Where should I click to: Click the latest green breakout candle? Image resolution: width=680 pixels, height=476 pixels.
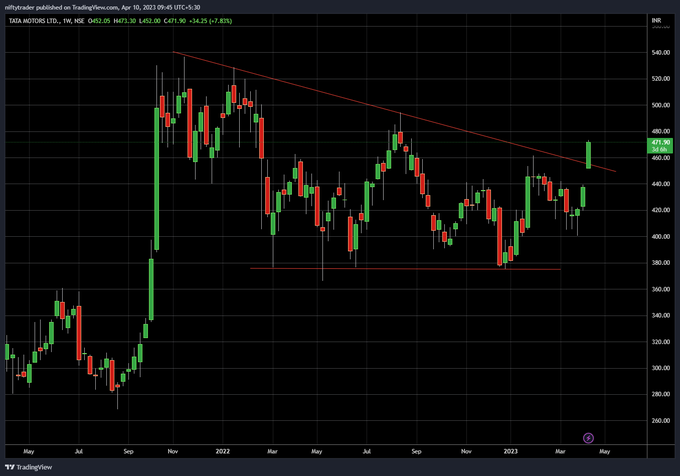pos(588,155)
